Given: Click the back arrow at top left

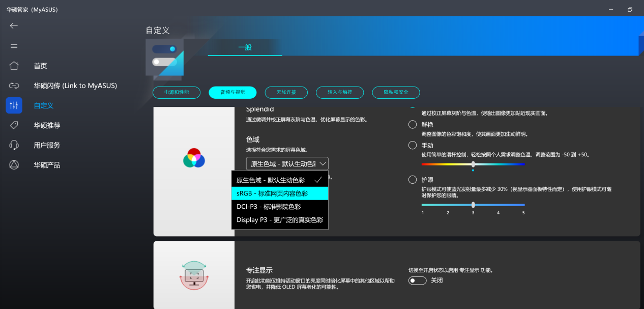Looking at the screenshot, I should [13, 25].
